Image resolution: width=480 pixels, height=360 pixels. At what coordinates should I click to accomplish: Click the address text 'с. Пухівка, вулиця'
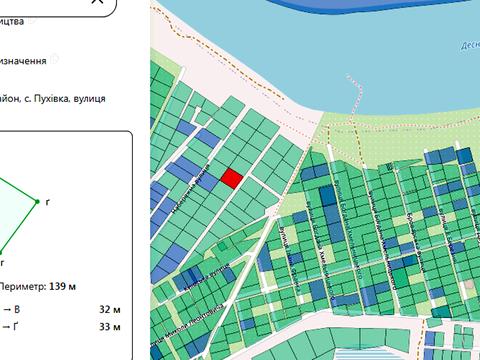coord(65,99)
